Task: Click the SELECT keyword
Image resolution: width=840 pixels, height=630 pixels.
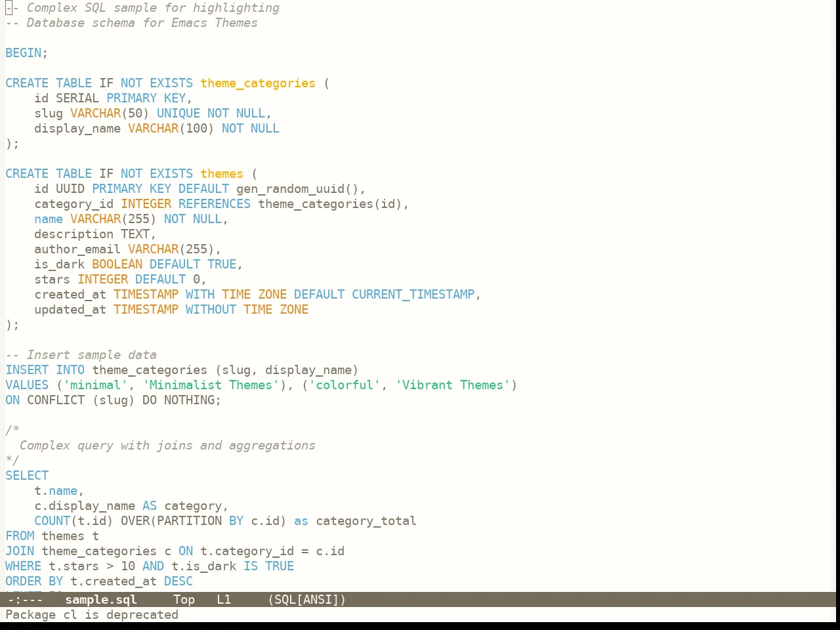Action: click(27, 476)
